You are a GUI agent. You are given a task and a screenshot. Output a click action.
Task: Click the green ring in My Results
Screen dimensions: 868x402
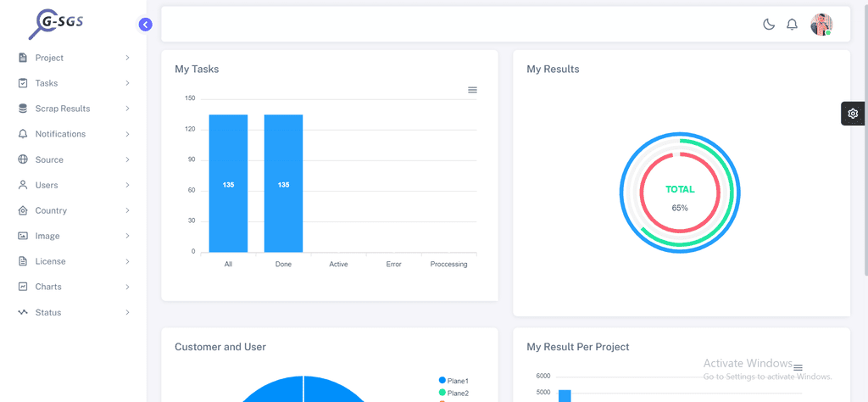(x=732, y=194)
